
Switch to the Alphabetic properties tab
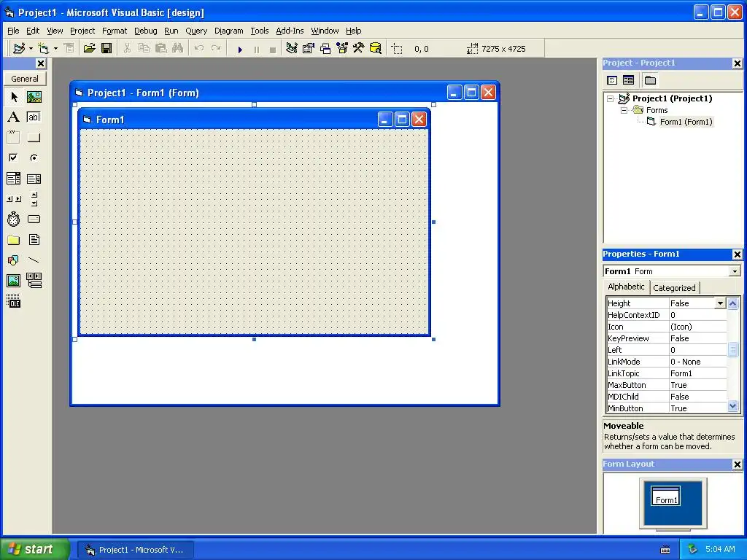pyautogui.click(x=626, y=287)
